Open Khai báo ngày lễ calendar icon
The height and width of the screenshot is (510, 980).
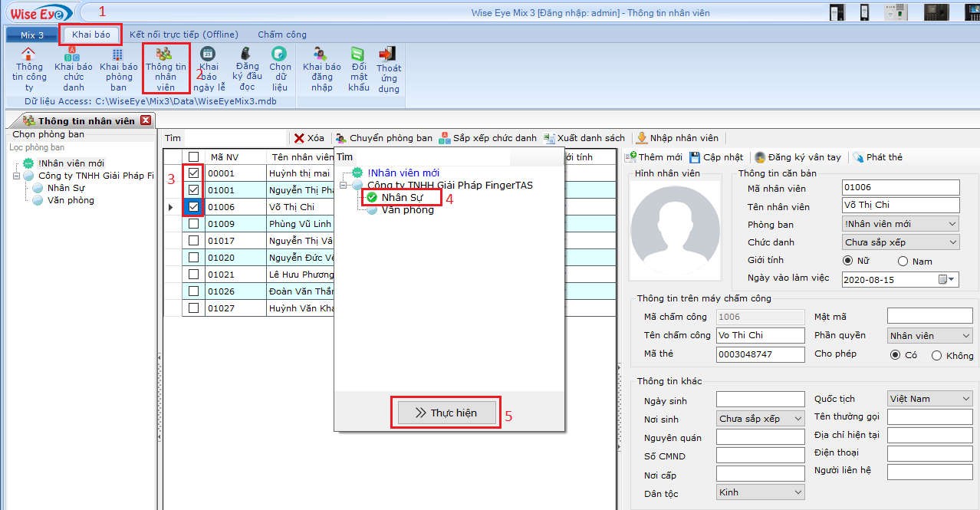click(208, 54)
